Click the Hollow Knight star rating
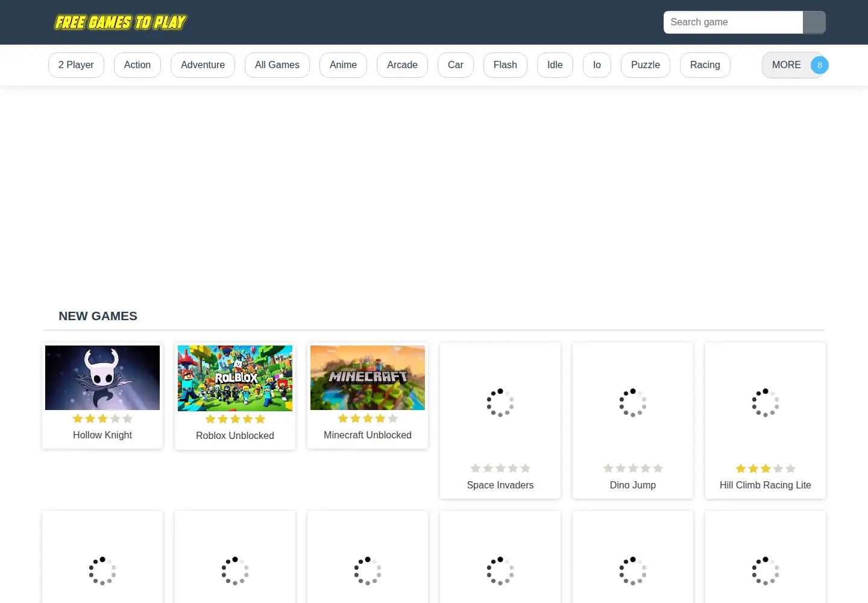The image size is (868, 603). [102, 418]
